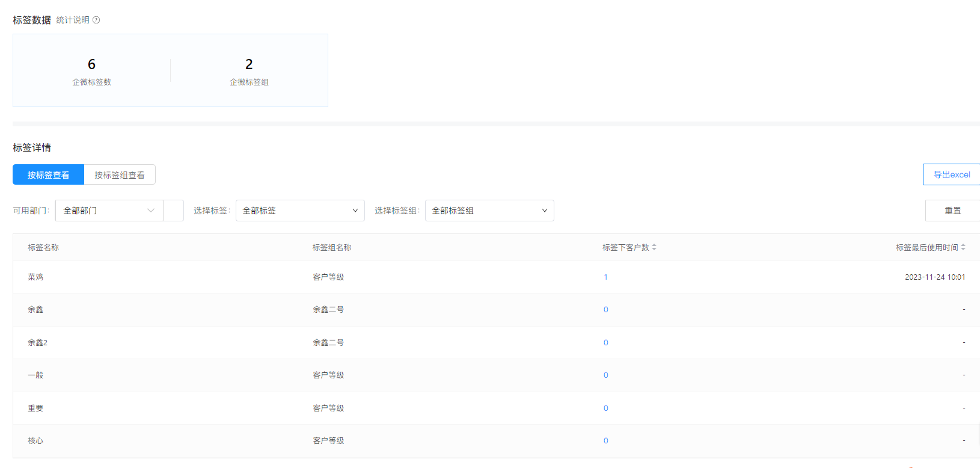Click the chevron arrow in 全部部门 selector
This screenshot has width=980, height=468.
(x=151, y=211)
